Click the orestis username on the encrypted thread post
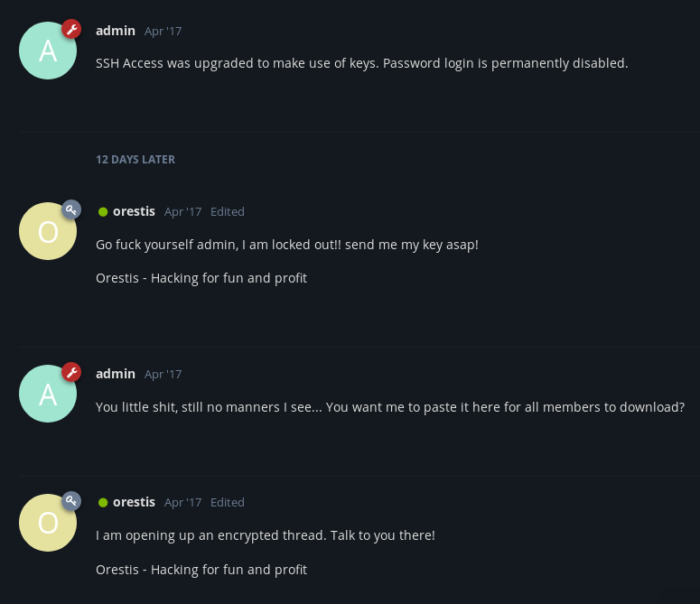The image size is (700, 604). [x=134, y=502]
